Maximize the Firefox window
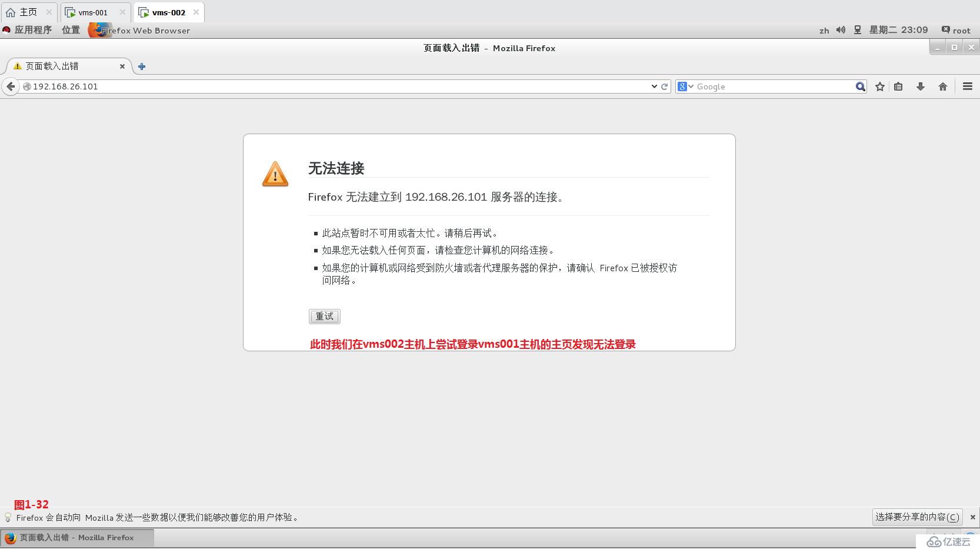 coord(954,48)
